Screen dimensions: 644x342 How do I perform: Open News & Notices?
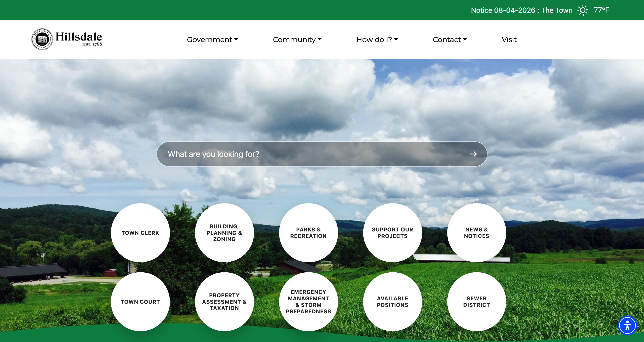[477, 233]
